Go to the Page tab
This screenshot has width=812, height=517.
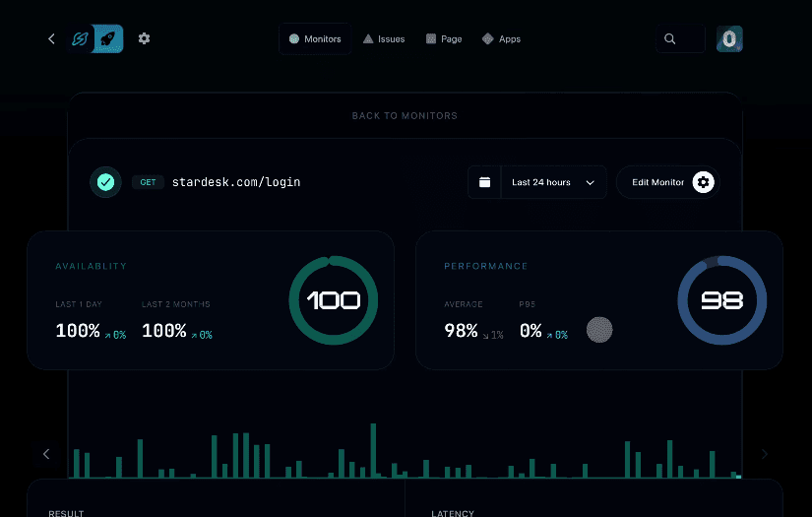pos(444,39)
